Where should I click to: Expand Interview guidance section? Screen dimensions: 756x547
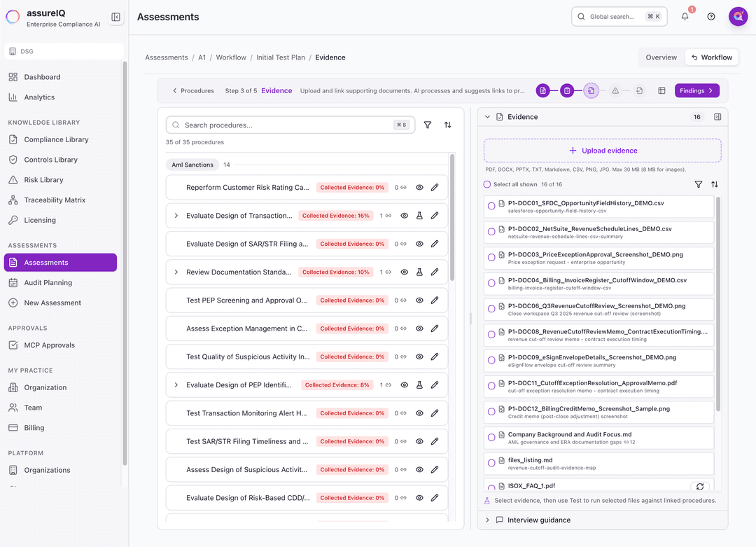coord(487,520)
